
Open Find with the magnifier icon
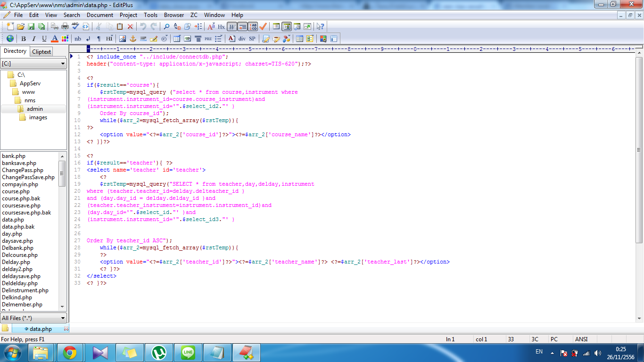[166, 26]
